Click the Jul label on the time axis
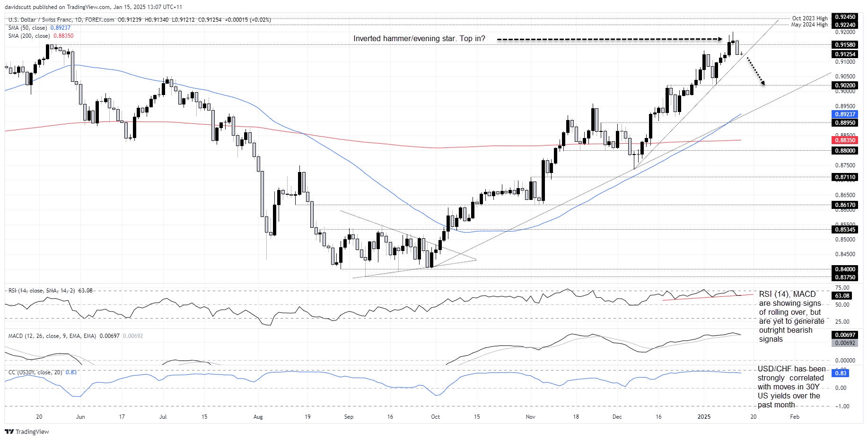The image size is (868, 440). [163, 417]
